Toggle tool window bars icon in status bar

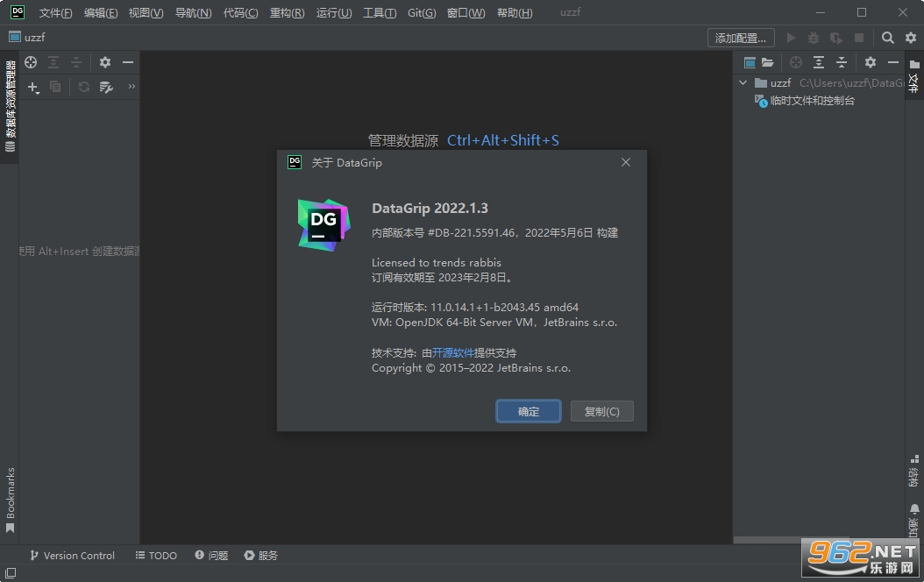(x=10, y=572)
